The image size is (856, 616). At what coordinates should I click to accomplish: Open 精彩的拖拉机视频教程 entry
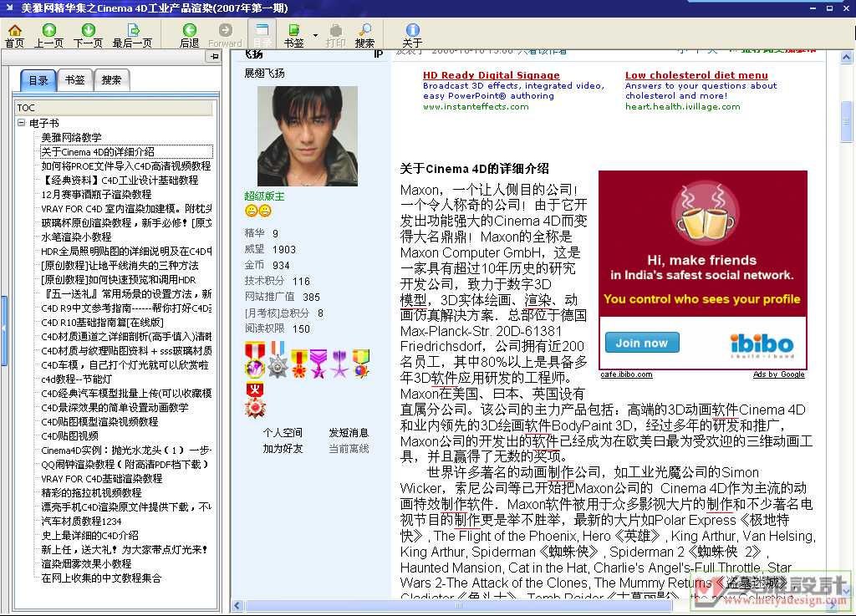point(92,492)
